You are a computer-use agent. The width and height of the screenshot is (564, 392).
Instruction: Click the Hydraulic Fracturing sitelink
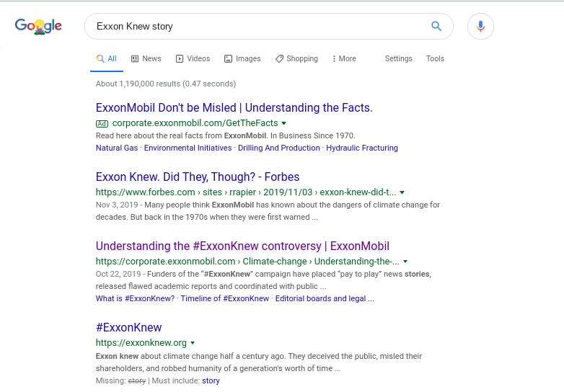pyautogui.click(x=362, y=148)
